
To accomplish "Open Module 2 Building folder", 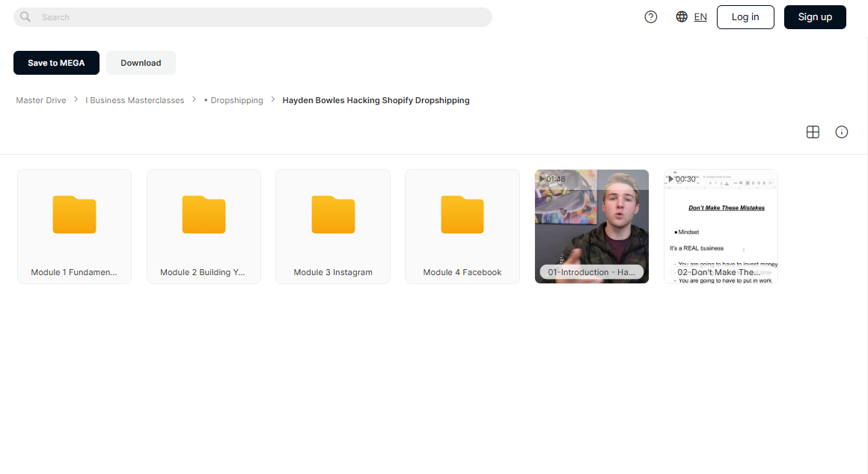I will (204, 227).
